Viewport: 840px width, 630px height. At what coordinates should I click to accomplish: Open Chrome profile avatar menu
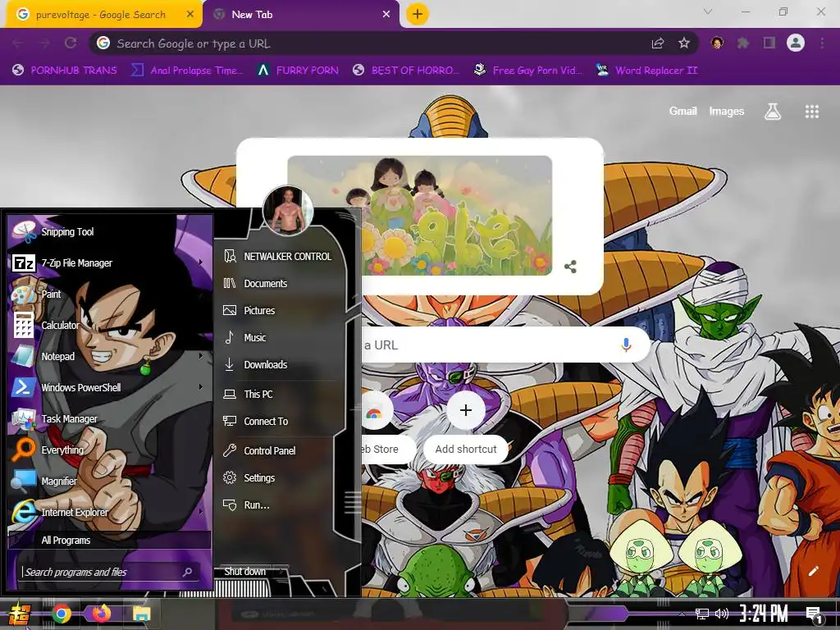point(796,43)
